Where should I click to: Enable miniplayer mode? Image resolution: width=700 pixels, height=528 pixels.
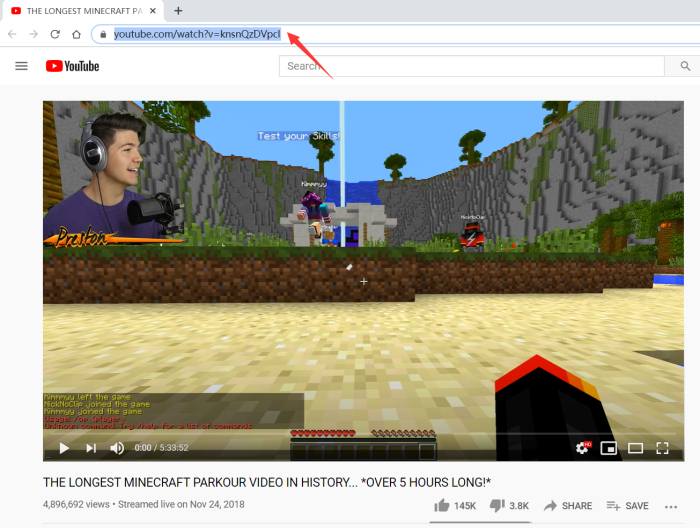coord(608,448)
